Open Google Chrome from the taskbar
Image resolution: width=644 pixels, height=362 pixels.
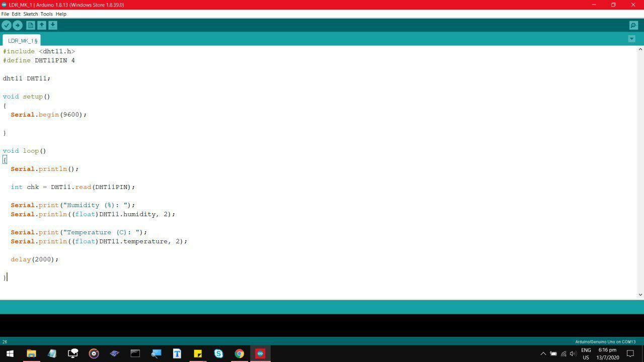pos(239,354)
